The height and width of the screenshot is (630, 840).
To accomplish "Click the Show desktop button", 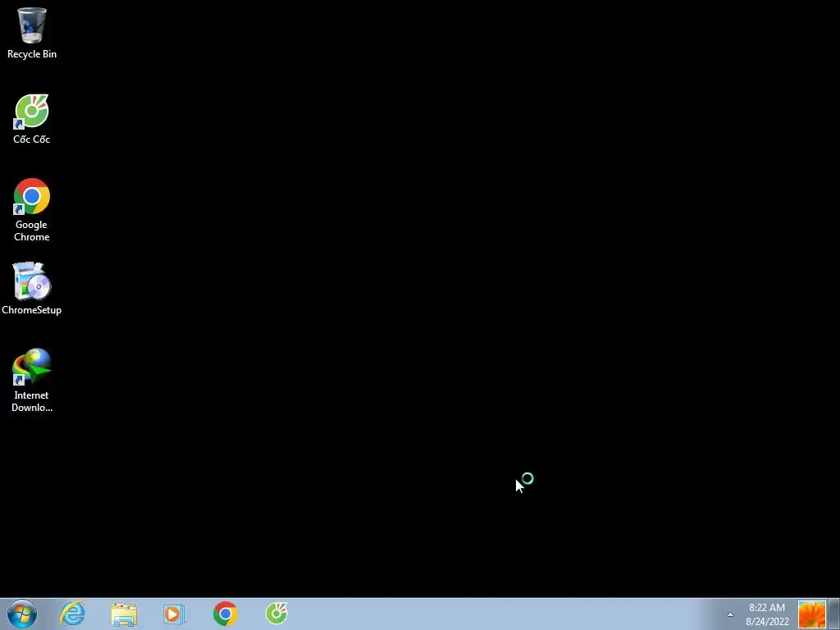I will click(834, 614).
